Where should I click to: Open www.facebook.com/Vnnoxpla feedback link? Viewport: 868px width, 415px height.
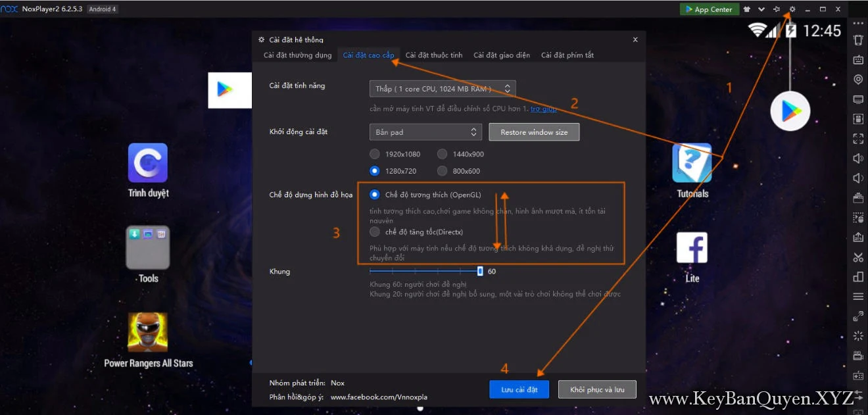(x=379, y=397)
